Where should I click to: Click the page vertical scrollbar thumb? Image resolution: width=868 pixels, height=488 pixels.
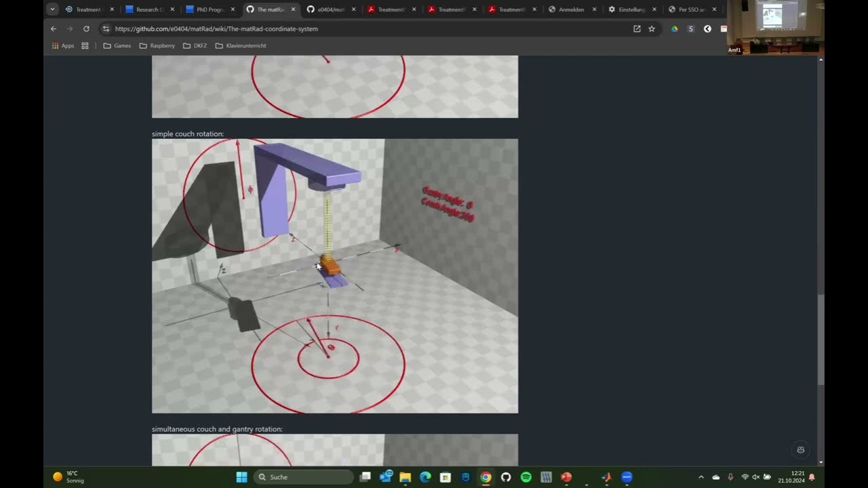click(821, 340)
